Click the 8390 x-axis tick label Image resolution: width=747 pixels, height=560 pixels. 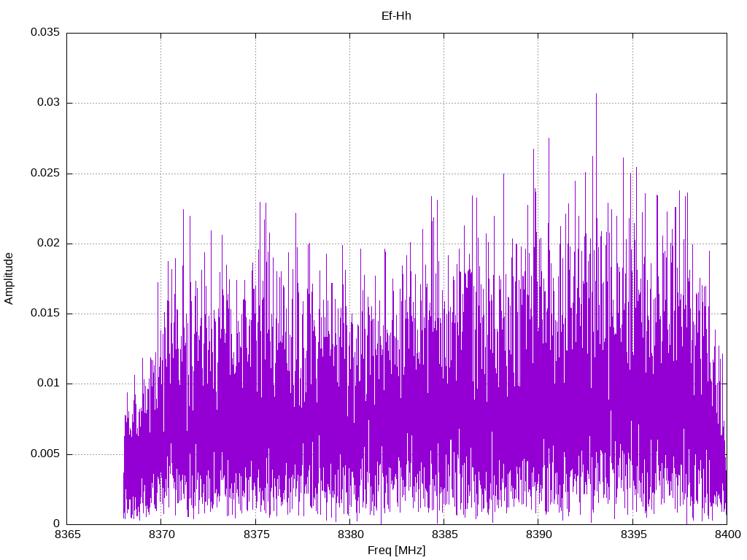[x=539, y=534]
